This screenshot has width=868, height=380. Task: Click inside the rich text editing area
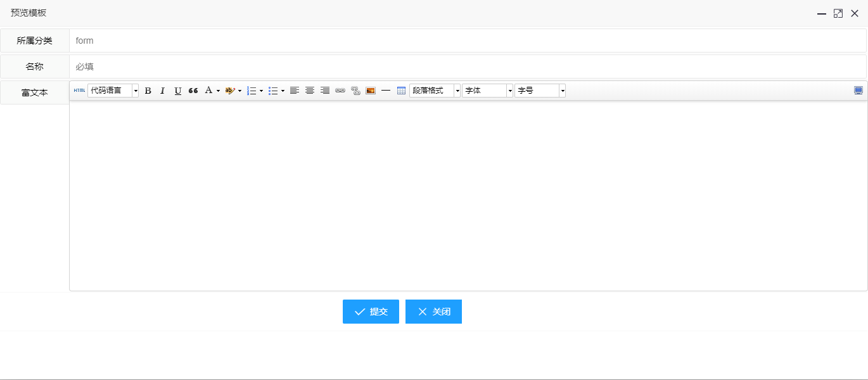click(468, 195)
